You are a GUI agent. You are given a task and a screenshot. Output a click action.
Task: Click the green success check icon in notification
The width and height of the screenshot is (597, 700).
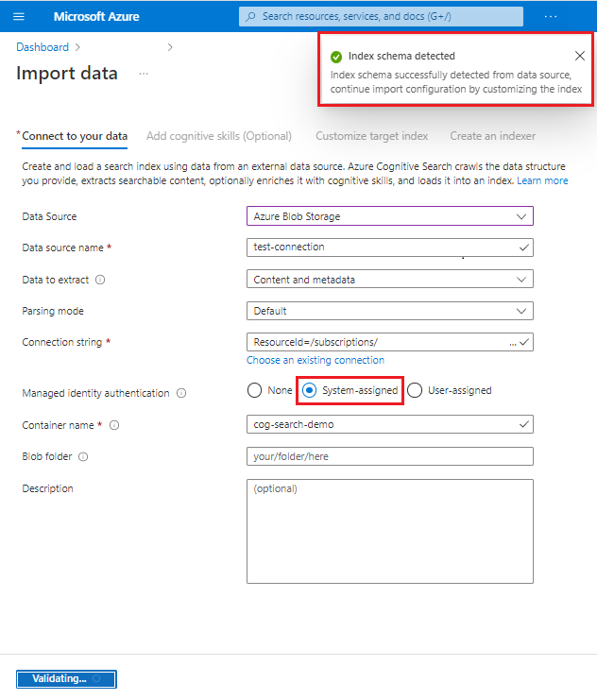tap(336, 57)
